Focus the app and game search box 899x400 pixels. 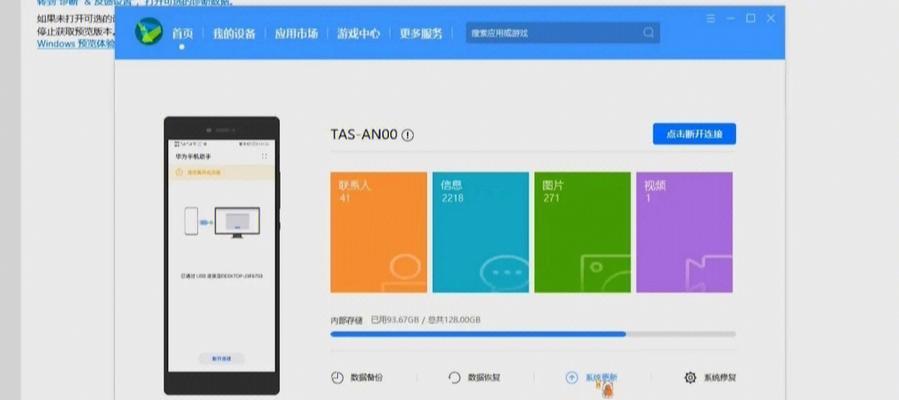click(562, 33)
